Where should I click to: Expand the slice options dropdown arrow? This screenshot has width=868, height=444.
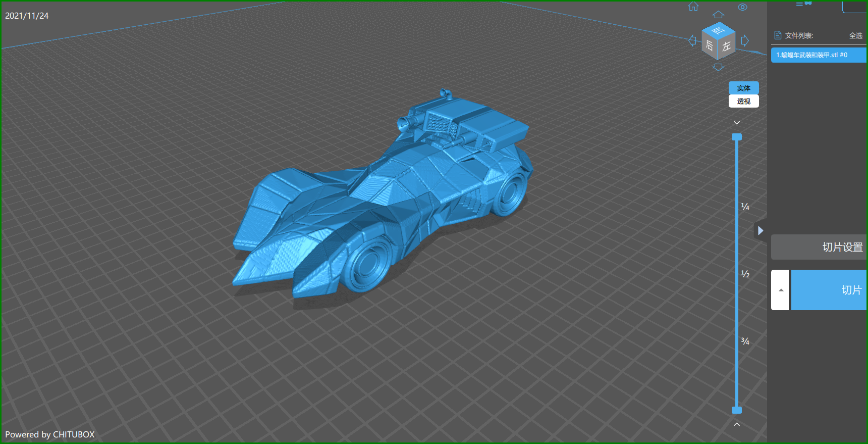[780, 290]
